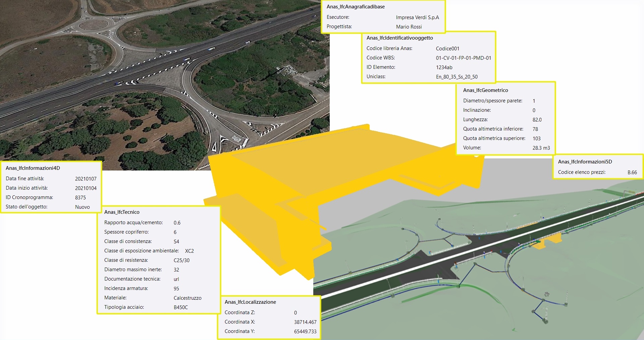Click the Anas_IfcLocalizzazione panel title
This screenshot has width=644, height=340.
(250, 302)
